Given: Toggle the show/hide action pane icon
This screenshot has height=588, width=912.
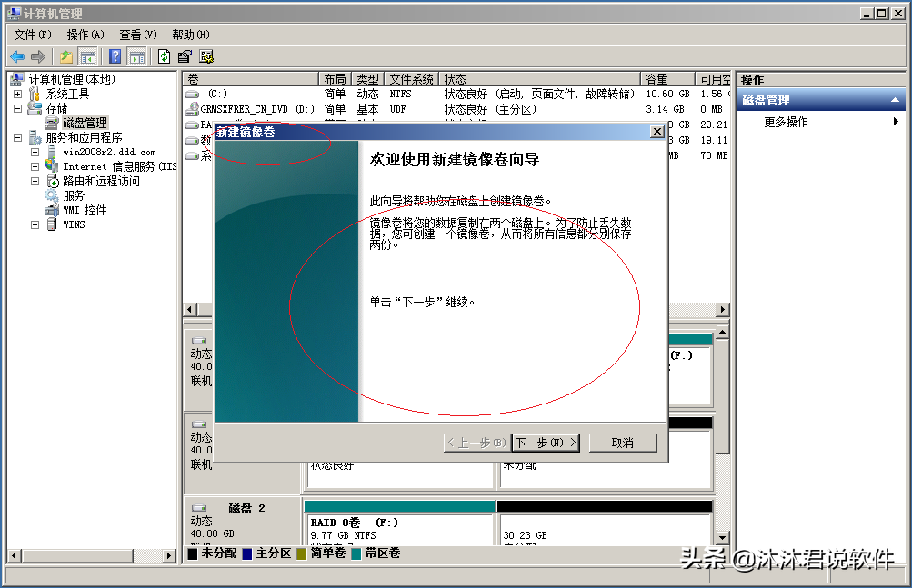Looking at the screenshot, I should click(x=137, y=56).
